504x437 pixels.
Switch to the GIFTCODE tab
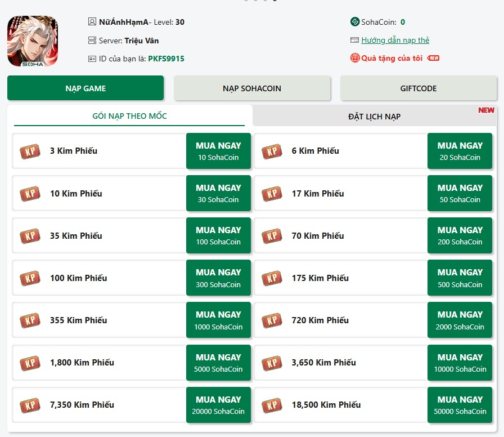(x=418, y=88)
